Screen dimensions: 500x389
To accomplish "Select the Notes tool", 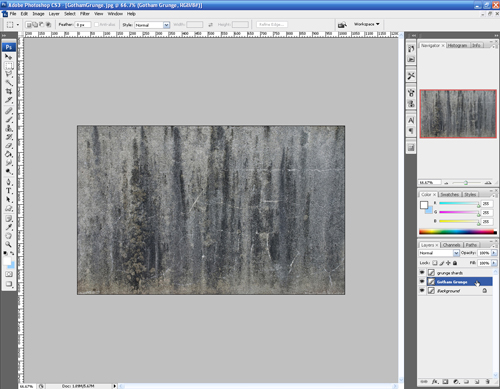I will (x=9, y=219).
